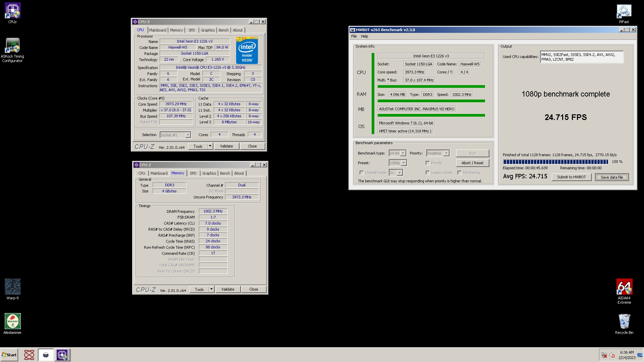Open the Recycle Bin

[624, 324]
